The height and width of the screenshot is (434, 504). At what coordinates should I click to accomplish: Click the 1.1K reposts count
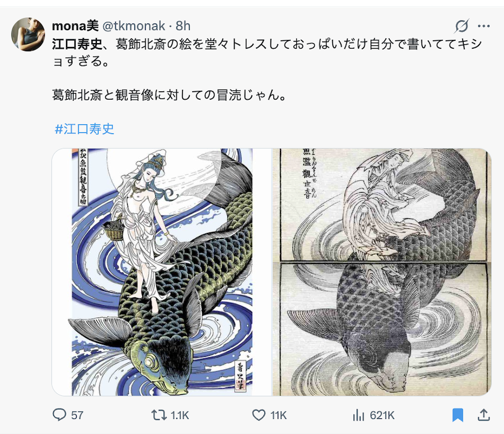pyautogui.click(x=180, y=416)
